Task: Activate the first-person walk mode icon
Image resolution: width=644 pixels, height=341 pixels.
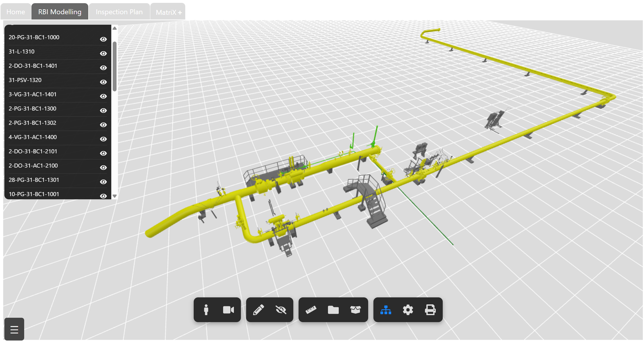Action: point(206,310)
